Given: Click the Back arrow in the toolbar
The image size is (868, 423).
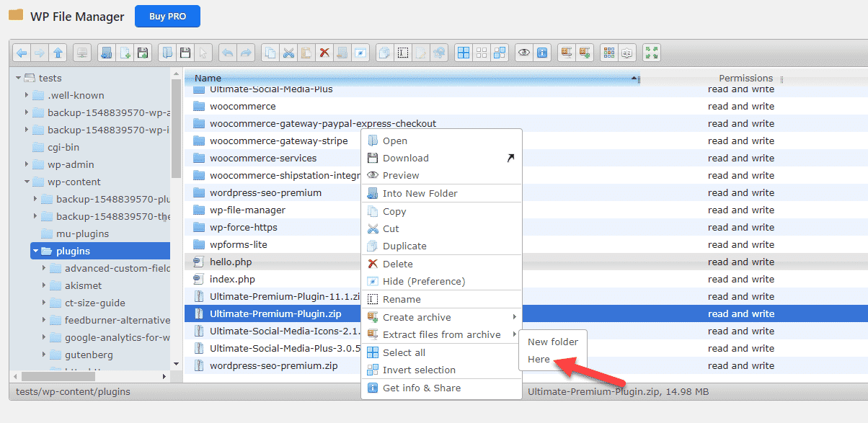Looking at the screenshot, I should 22,53.
